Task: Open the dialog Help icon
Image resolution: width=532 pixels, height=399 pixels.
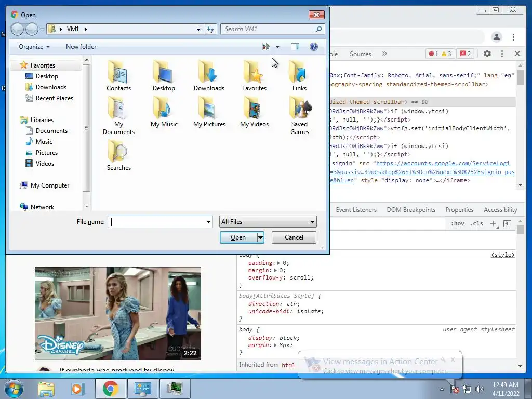Action: (x=314, y=47)
